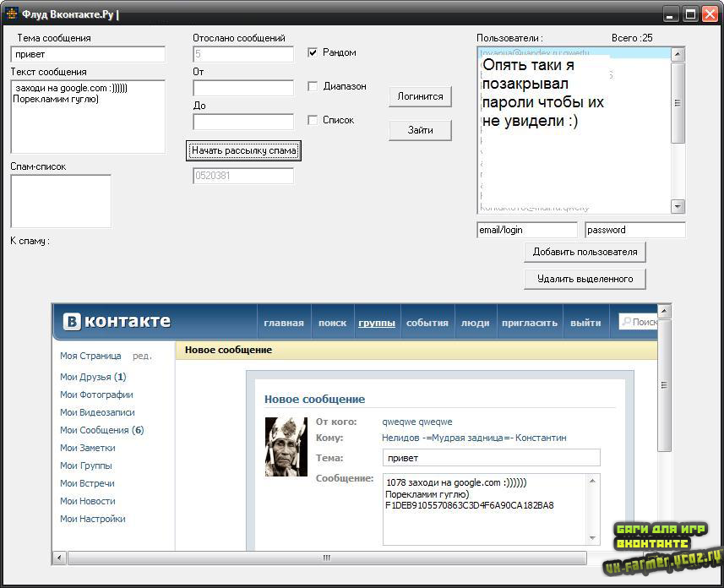Open Мои Друзья (1) link
This screenshot has width=724, height=588.
coord(93,377)
